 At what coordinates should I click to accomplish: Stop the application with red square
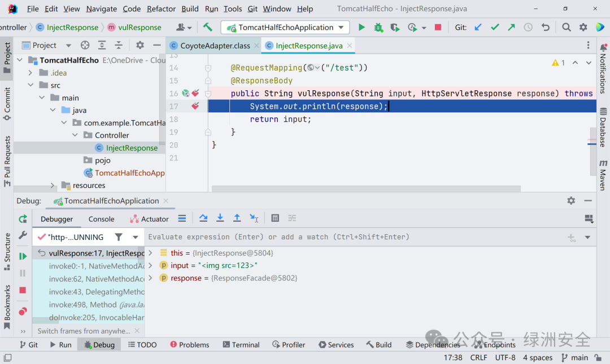point(438,27)
